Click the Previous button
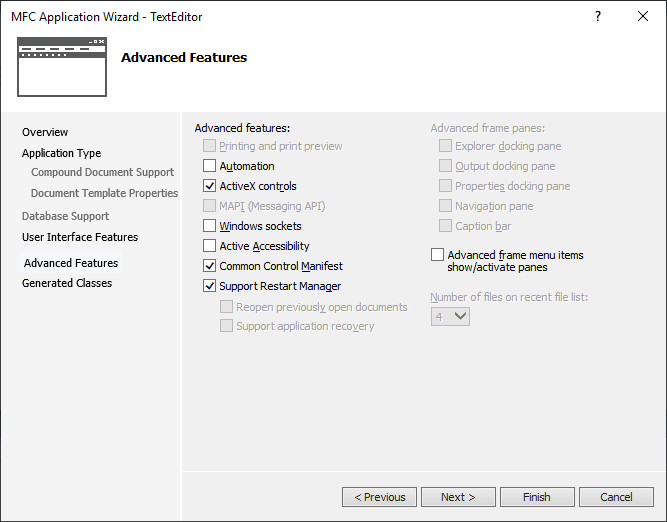This screenshot has height=522, width=667. coord(379,497)
